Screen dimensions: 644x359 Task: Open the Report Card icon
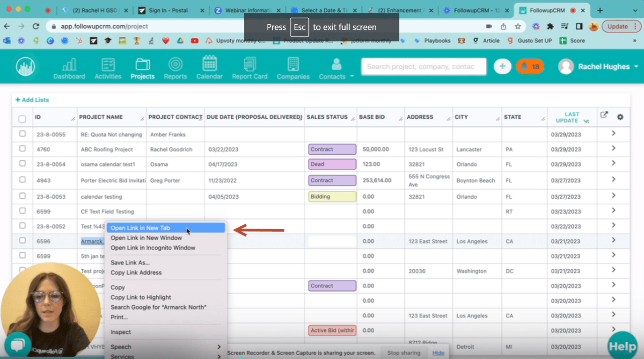[249, 64]
